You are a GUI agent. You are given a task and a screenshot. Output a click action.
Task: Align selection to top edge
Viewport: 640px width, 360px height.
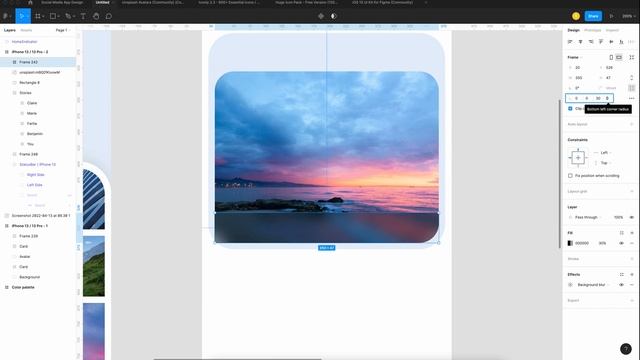coord(601,42)
